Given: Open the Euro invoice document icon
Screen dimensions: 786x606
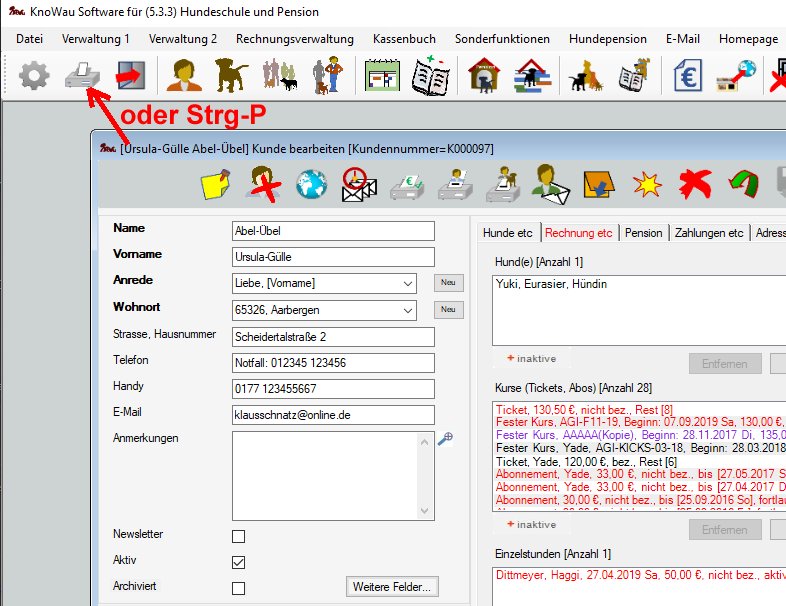Looking at the screenshot, I should [x=687, y=77].
